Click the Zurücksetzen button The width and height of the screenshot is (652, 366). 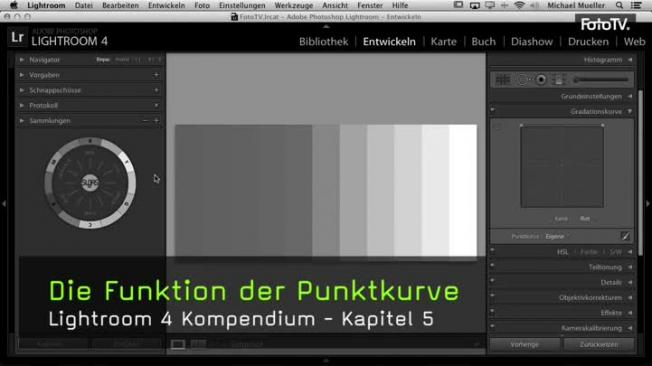tap(599, 344)
